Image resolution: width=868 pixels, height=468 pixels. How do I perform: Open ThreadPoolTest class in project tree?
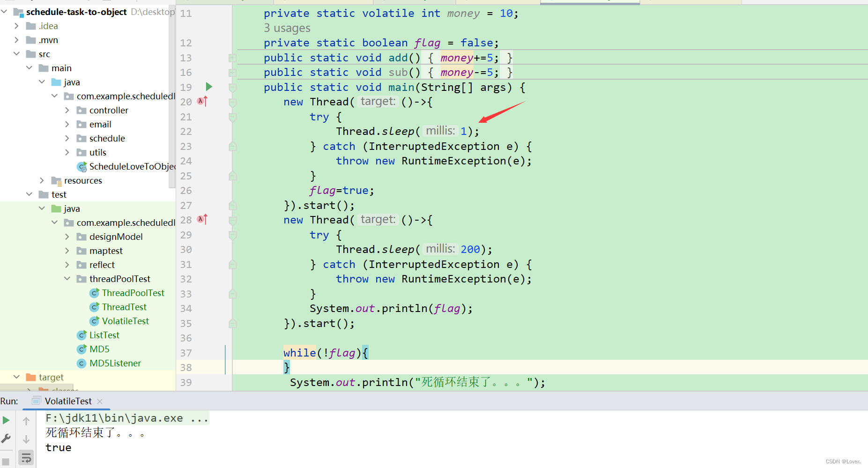[x=133, y=293]
